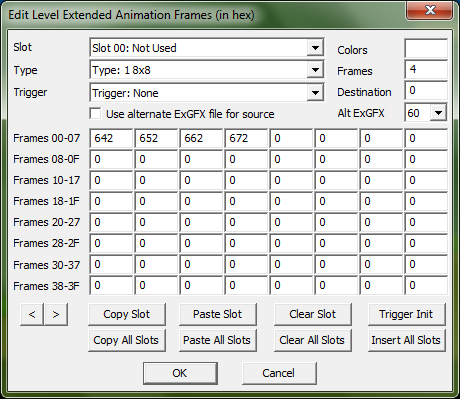
Task: Open the Trigger: None dropdown
Action: coord(315,93)
